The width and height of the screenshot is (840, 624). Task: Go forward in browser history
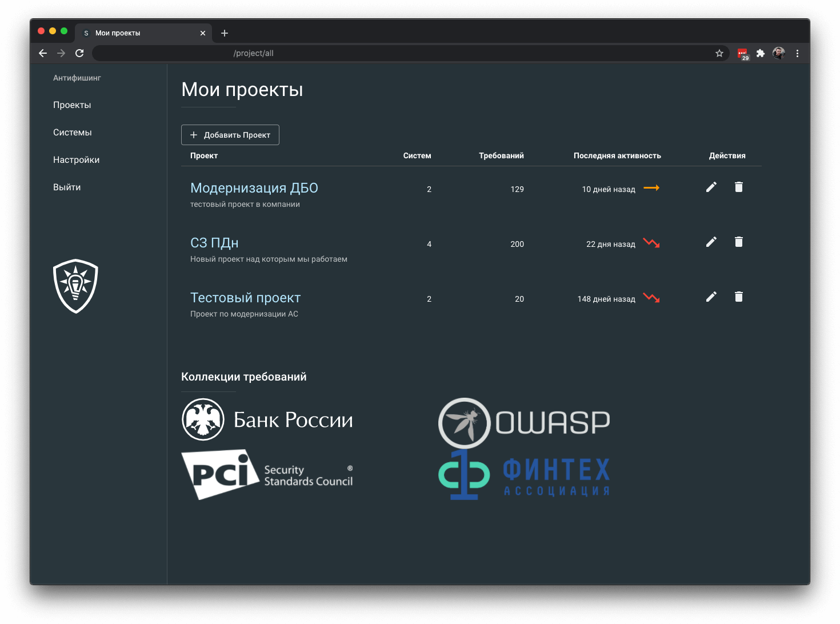click(x=61, y=53)
